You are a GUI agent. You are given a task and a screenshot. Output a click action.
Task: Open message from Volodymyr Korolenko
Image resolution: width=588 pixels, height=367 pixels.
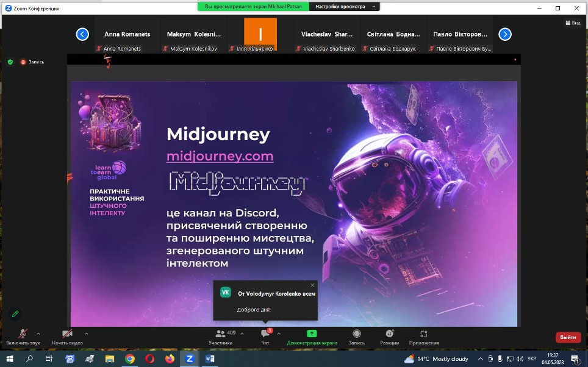tap(265, 301)
